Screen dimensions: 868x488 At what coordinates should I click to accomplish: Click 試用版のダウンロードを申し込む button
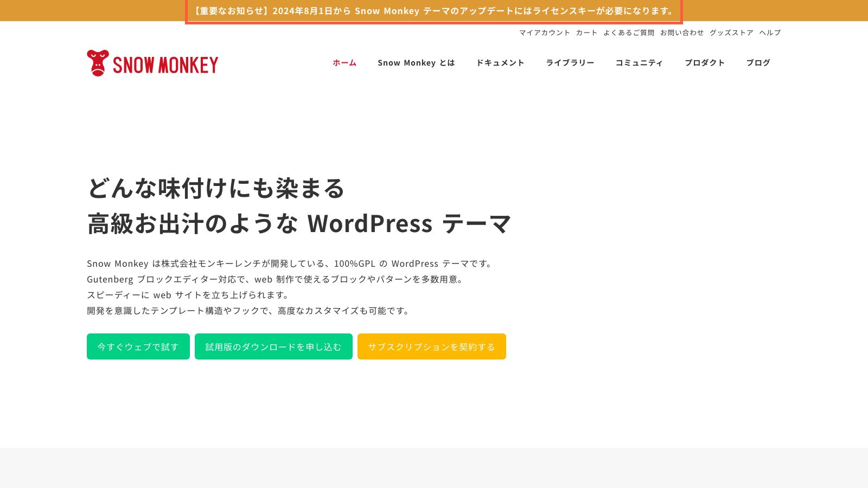click(x=273, y=346)
